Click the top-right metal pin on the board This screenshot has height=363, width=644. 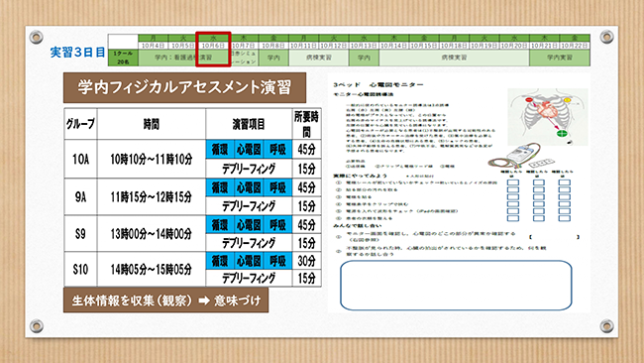[x=606, y=37]
